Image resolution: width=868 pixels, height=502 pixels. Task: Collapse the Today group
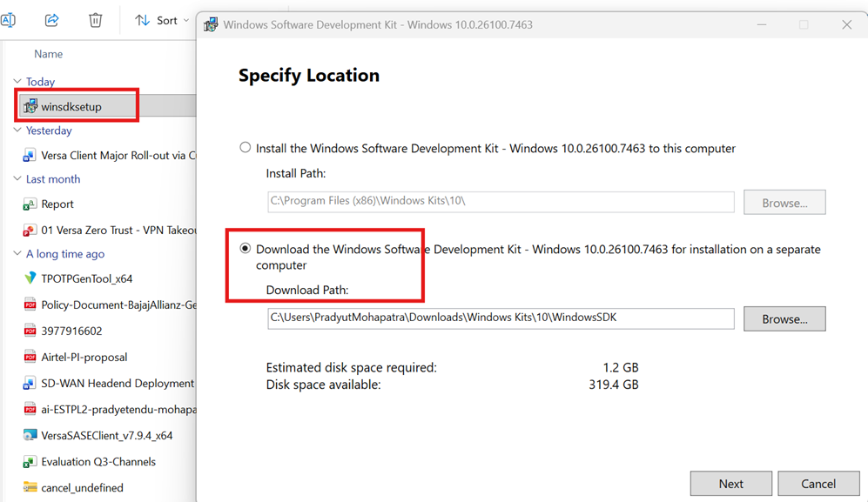tap(17, 82)
